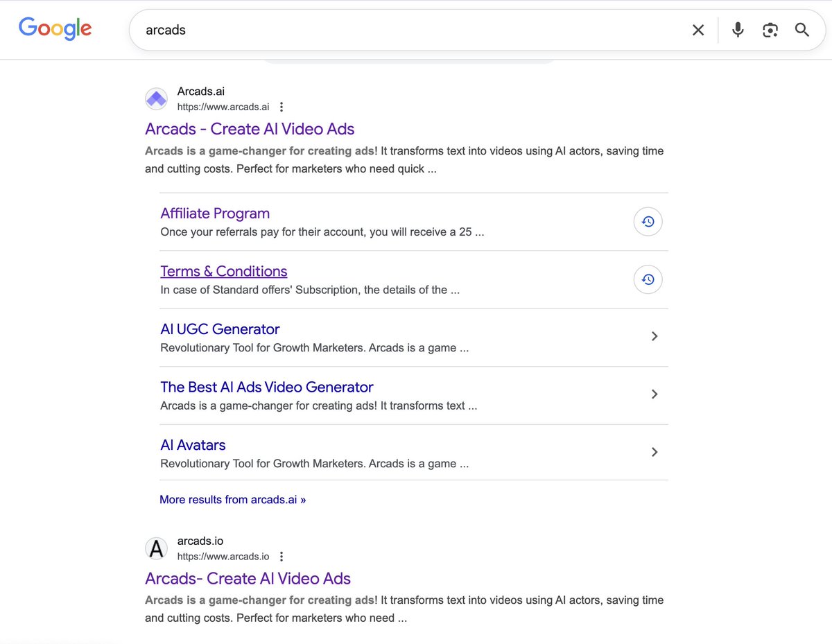The width and height of the screenshot is (832, 644).
Task: Click the https://www.arcads.ai URL text
Action: [223, 107]
